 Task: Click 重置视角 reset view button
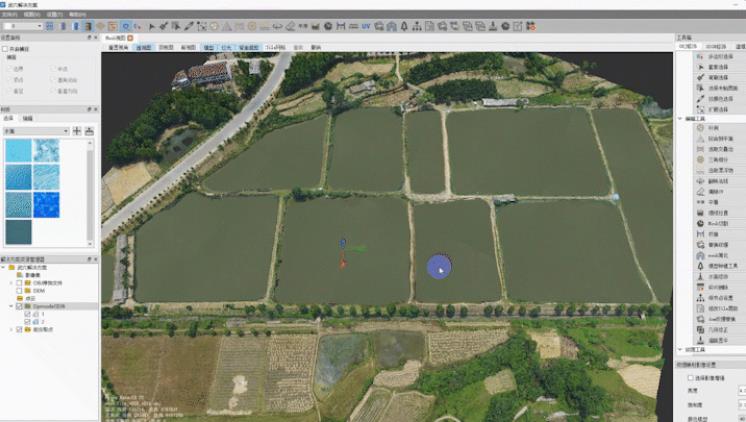click(118, 47)
